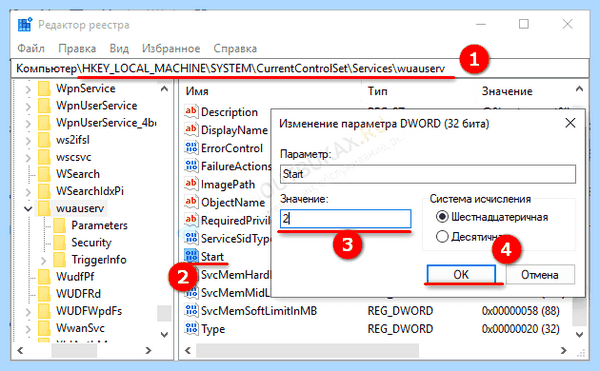Image resolution: width=600 pixels, height=371 pixels.
Task: Select the ImagePath string value icon
Action: point(191,184)
